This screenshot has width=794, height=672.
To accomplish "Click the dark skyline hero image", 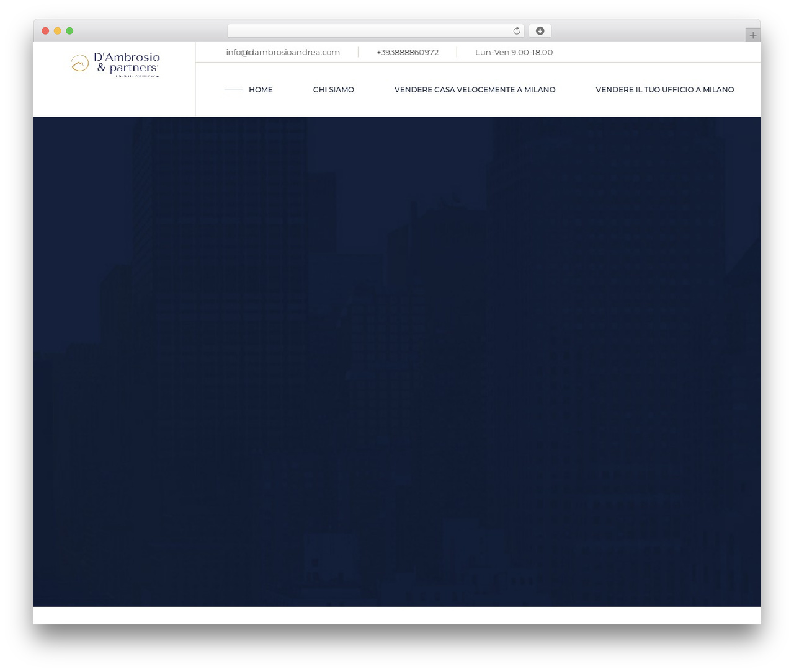I will pos(397,361).
